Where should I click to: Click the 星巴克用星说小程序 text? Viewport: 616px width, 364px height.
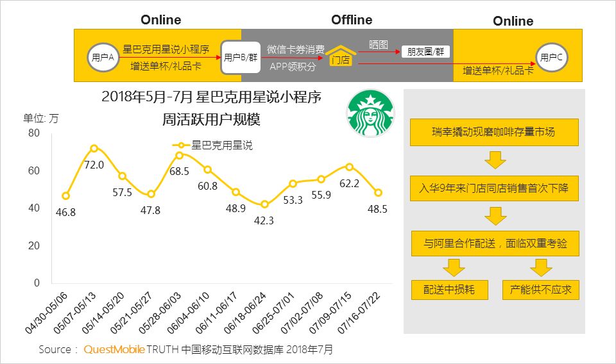click(x=166, y=49)
